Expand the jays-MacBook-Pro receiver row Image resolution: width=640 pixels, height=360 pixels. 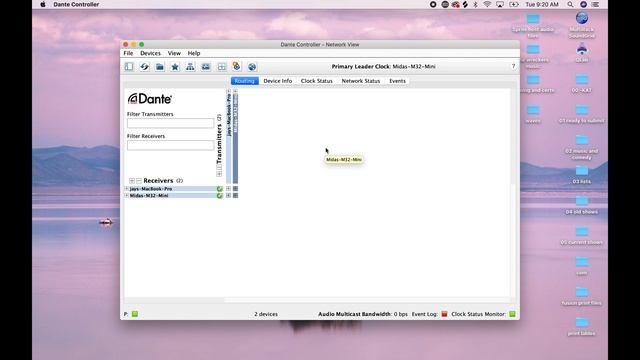click(x=127, y=189)
